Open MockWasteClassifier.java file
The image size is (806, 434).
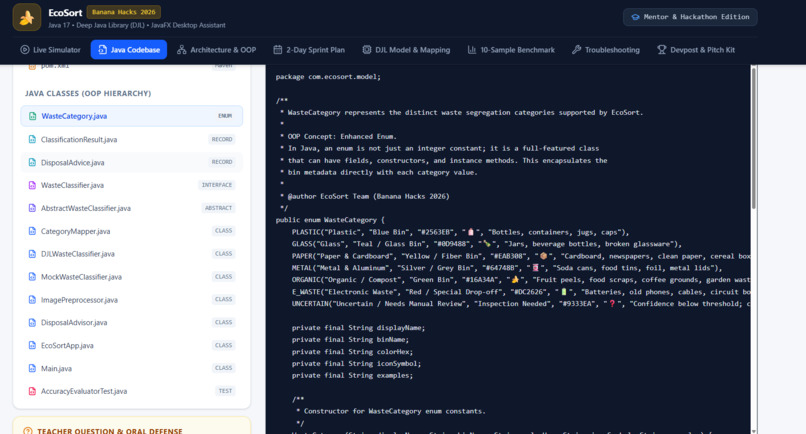(132, 277)
